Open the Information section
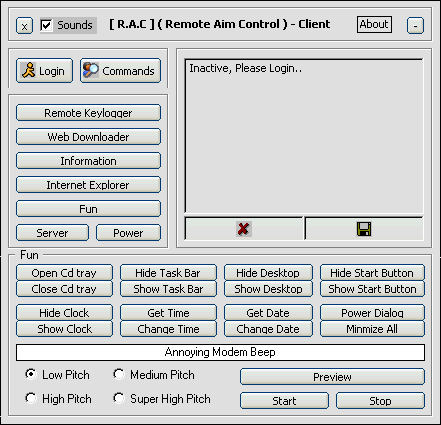The width and height of the screenshot is (441, 425). pos(88,161)
